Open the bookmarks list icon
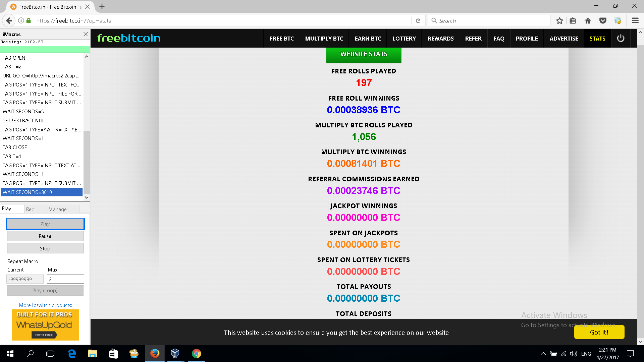The image size is (644, 362). (573, 21)
